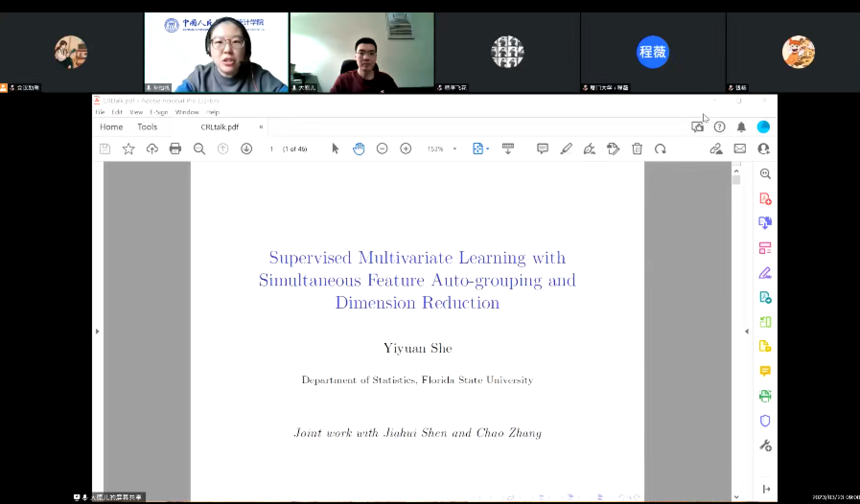Open the notifications bell

tap(741, 127)
